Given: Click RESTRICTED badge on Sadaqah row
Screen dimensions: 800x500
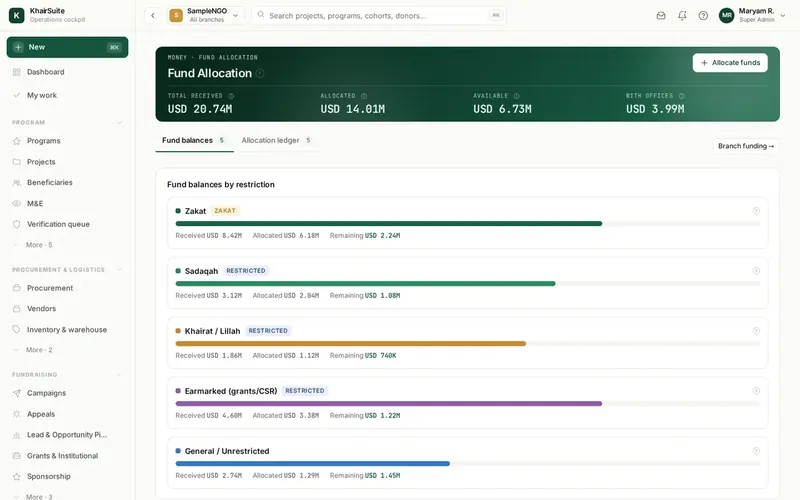Looking at the screenshot, I should coord(246,271).
